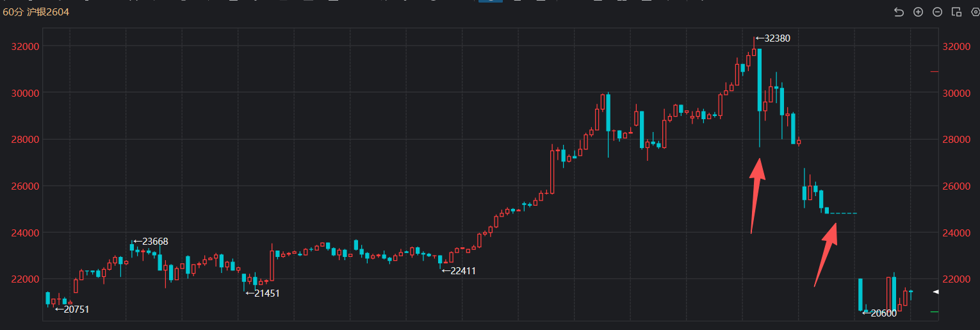The image size is (980, 330).
Task: Select the 60分 timeframe label
Action: [13, 12]
